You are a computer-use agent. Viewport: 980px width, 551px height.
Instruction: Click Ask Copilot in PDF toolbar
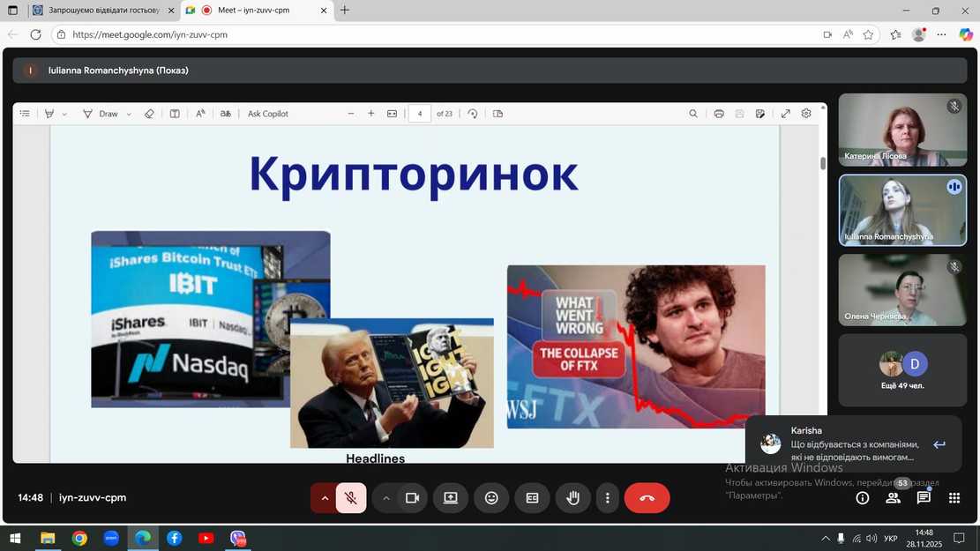click(267, 114)
